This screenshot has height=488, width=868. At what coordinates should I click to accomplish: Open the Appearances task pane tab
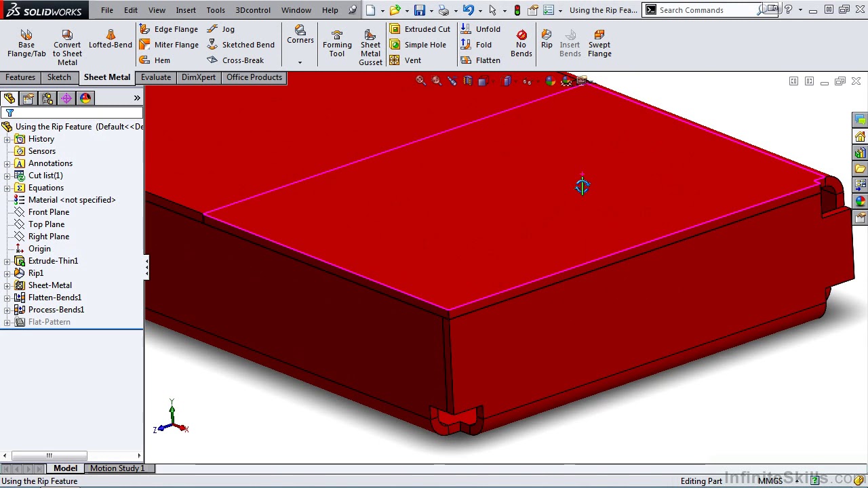(x=860, y=201)
